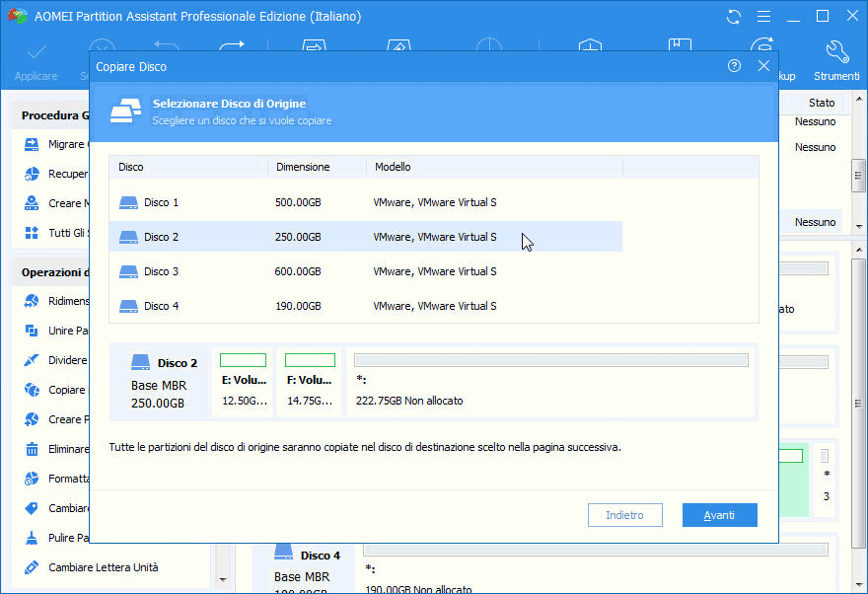
Task: Click the Ridimensionare sidebar icon
Action: [32, 301]
